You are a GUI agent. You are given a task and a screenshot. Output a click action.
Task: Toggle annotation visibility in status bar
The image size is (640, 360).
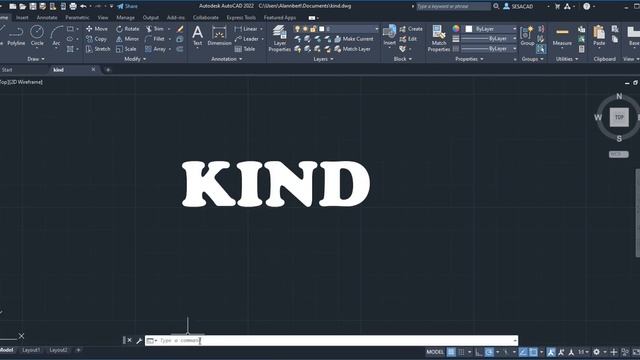click(551, 352)
